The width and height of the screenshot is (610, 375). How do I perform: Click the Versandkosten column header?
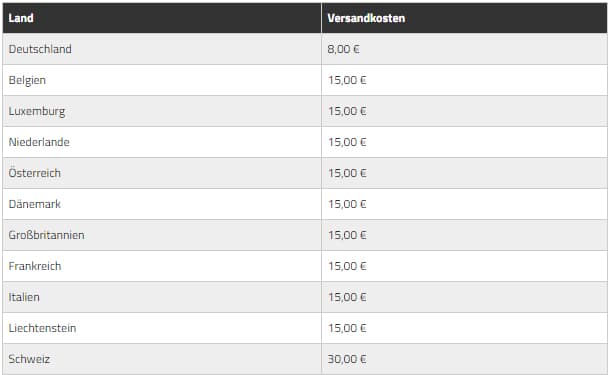(x=464, y=18)
